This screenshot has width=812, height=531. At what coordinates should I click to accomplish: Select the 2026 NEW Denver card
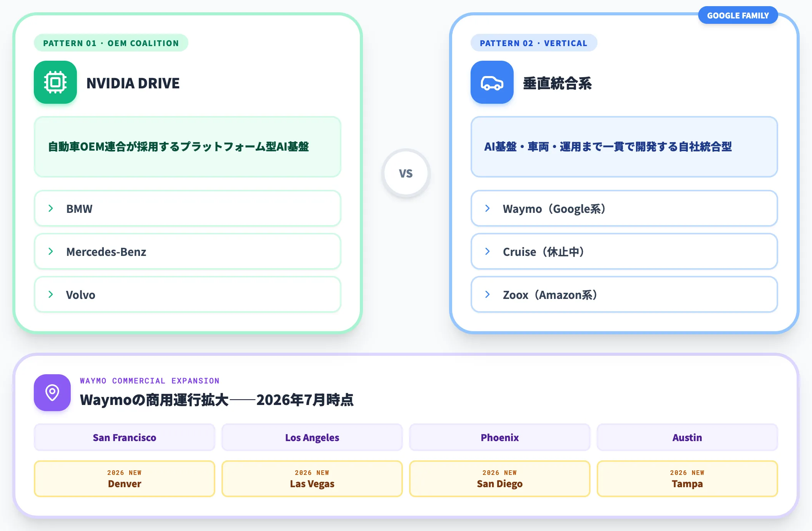click(x=125, y=479)
